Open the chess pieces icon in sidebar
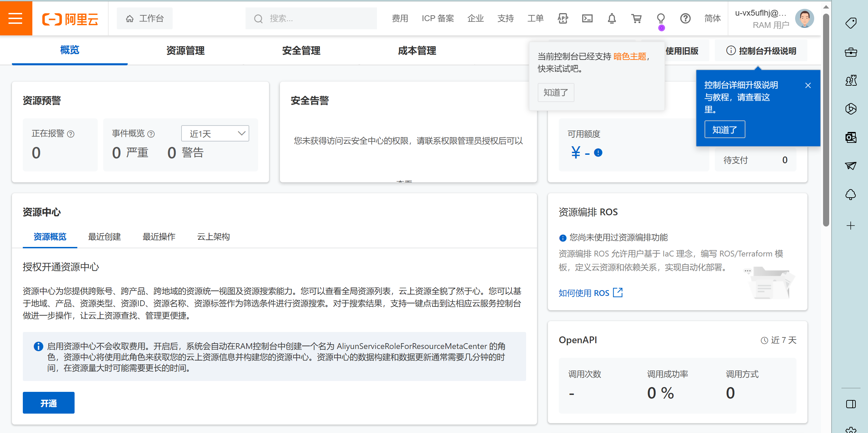Image resolution: width=868 pixels, height=433 pixels. click(x=851, y=80)
